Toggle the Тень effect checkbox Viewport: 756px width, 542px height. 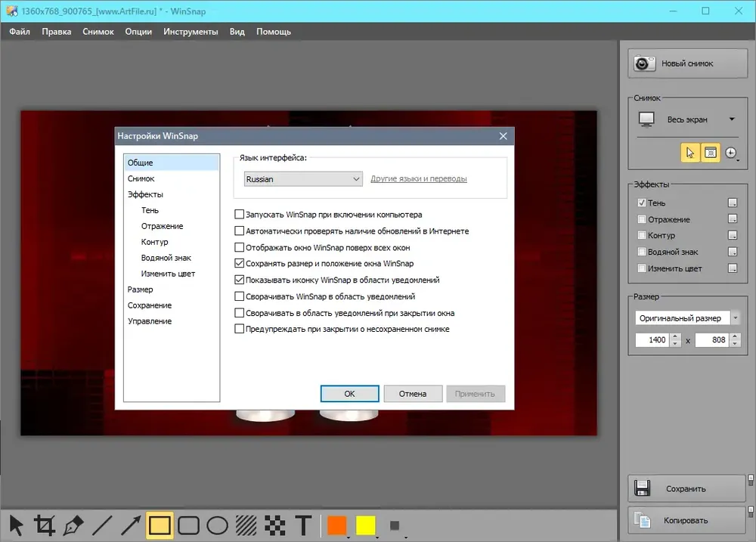[x=642, y=203]
